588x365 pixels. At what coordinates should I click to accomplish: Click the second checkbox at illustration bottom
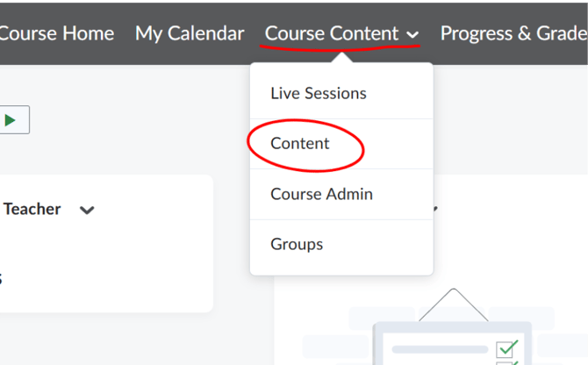[506, 363]
